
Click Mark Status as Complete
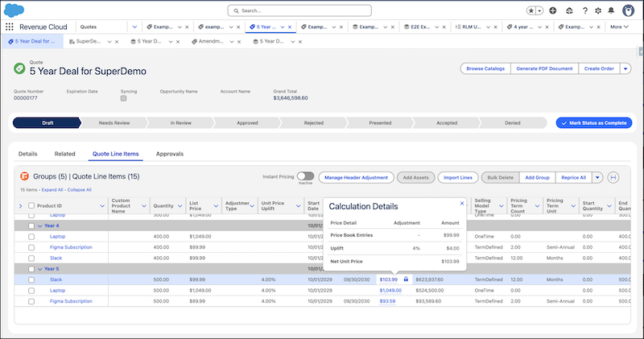(594, 123)
